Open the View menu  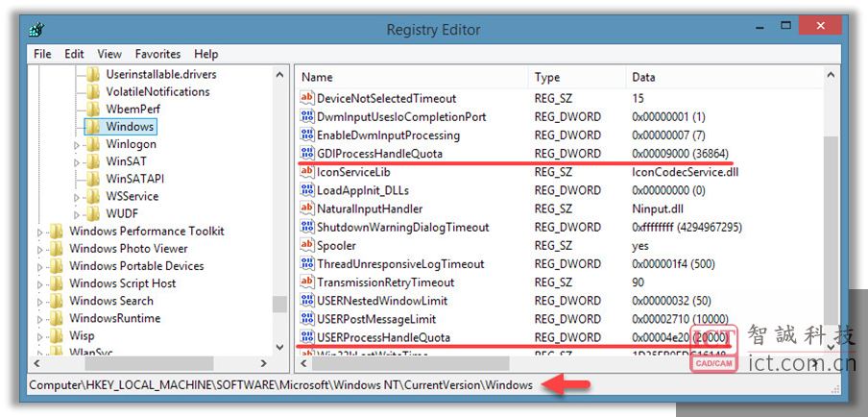pyautogui.click(x=109, y=54)
